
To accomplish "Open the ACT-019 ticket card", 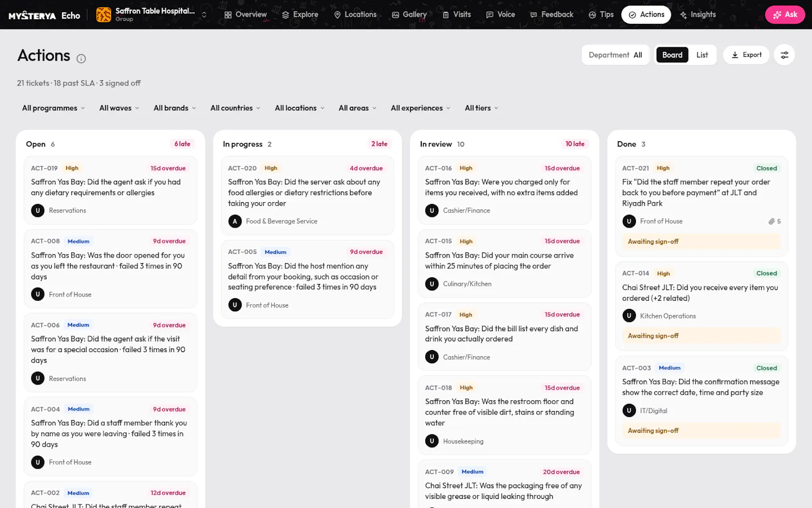I will 110,190.
